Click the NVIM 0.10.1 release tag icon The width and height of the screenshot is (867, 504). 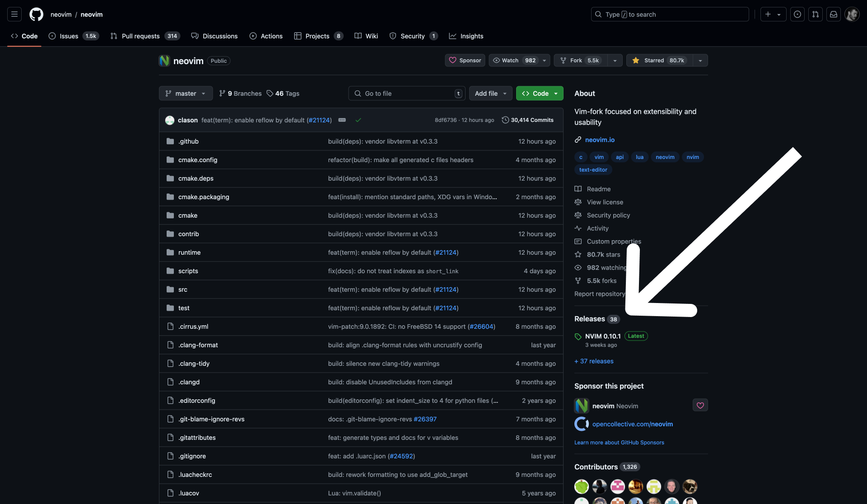tap(578, 336)
